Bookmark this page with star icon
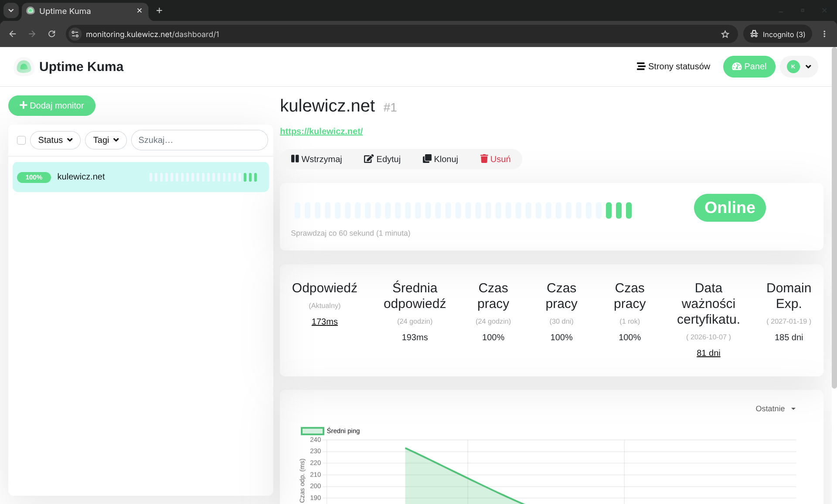This screenshot has height=504, width=837. (725, 34)
